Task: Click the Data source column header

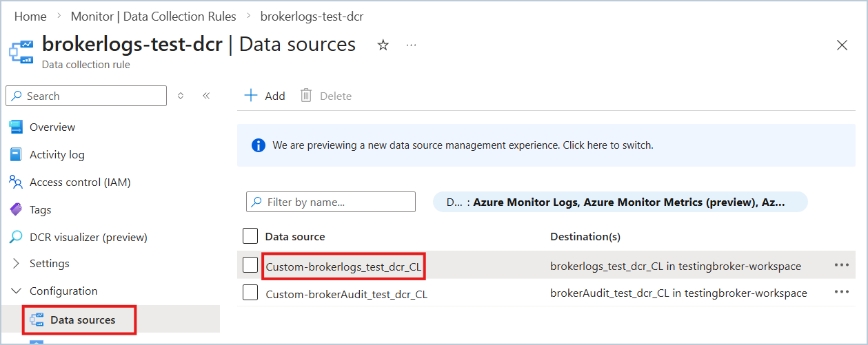Action: click(x=295, y=236)
